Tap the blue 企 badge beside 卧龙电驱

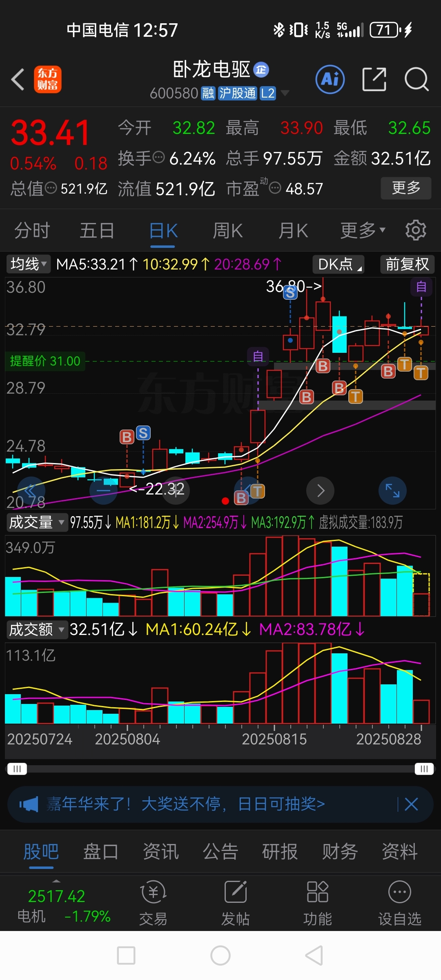click(x=261, y=70)
